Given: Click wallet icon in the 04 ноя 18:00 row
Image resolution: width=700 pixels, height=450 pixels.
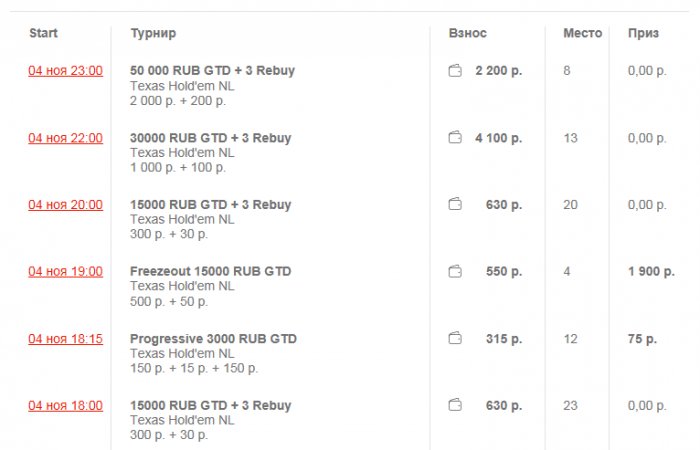Looking at the screenshot, I should pos(456,405).
